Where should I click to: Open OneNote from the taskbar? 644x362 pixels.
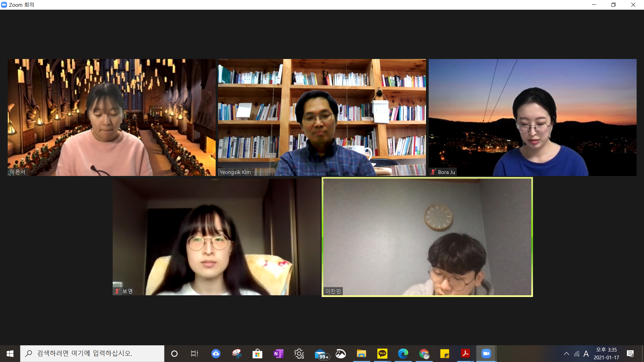click(x=278, y=354)
